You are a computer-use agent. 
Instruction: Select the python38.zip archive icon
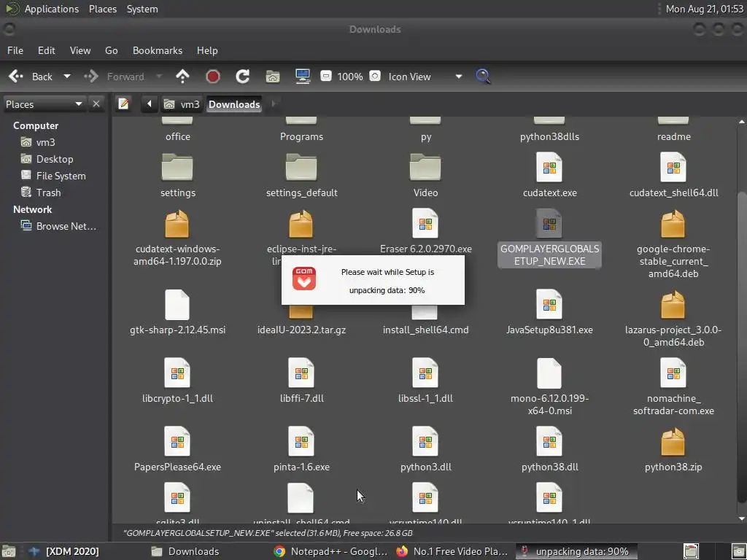click(673, 442)
